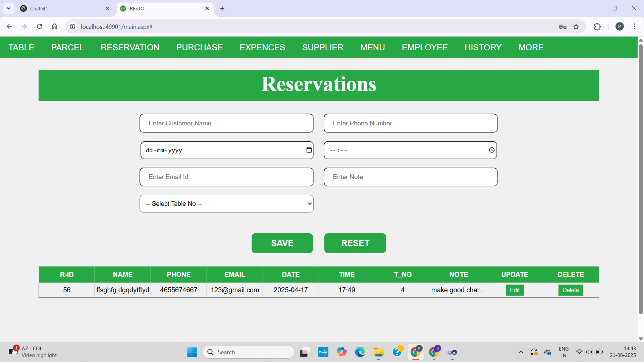Image resolution: width=644 pixels, height=362 pixels.
Task: Open the MENU navigation item
Action: [373, 47]
